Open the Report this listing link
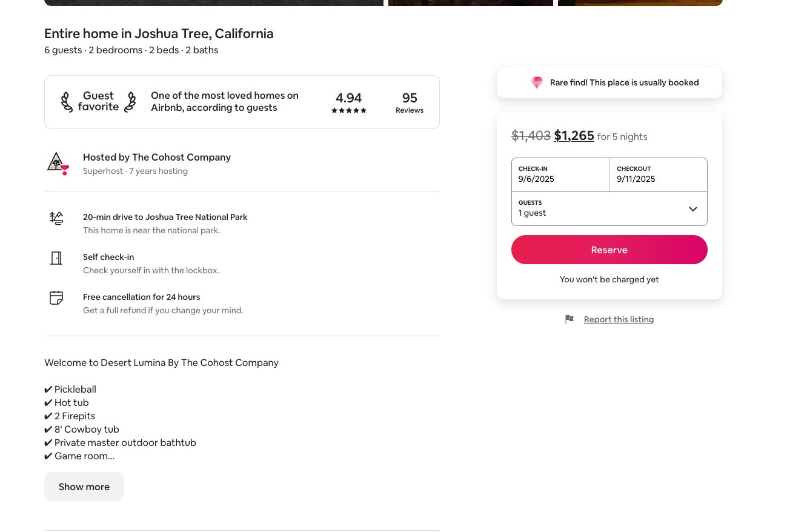The image size is (787, 532). [619, 319]
